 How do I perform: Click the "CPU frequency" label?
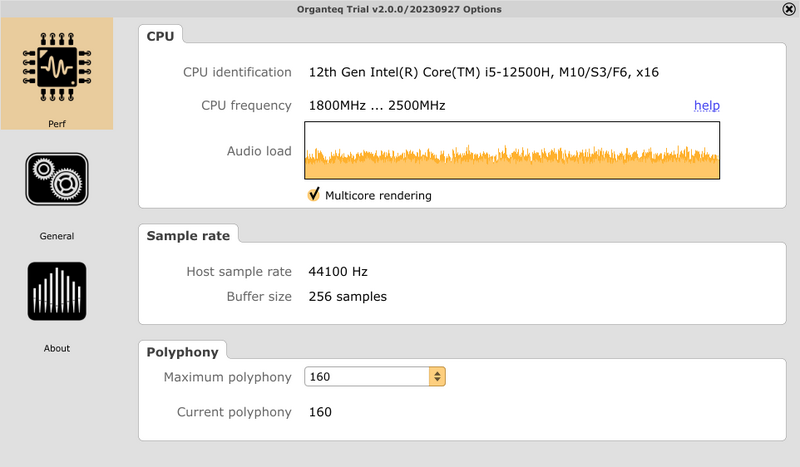[246, 105]
